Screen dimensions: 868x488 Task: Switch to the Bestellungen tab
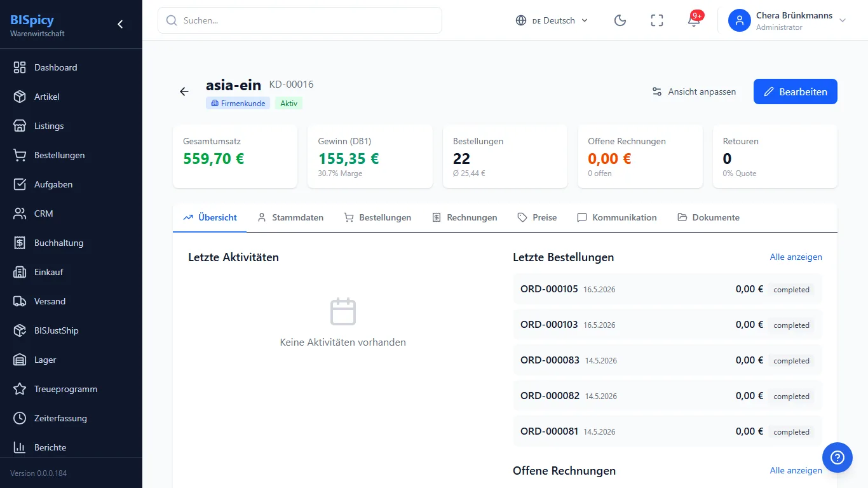pos(377,217)
